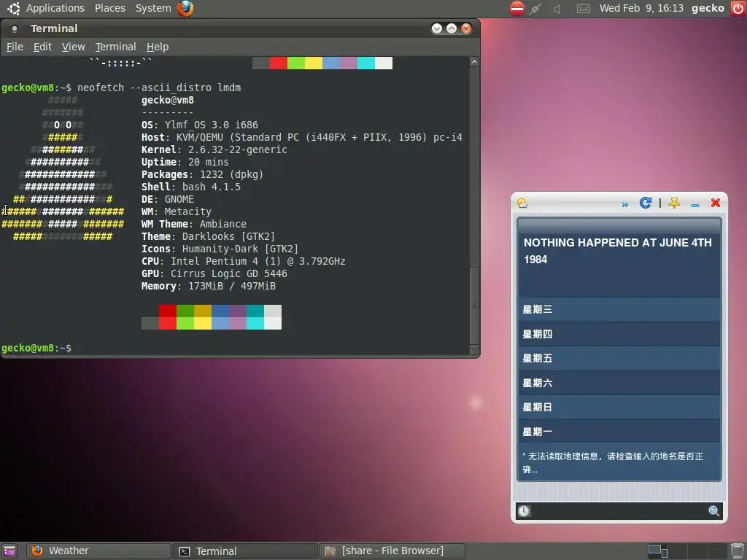Image resolution: width=747 pixels, height=560 pixels.
Task: Select the 星期一 forecast row
Action: 619,432
